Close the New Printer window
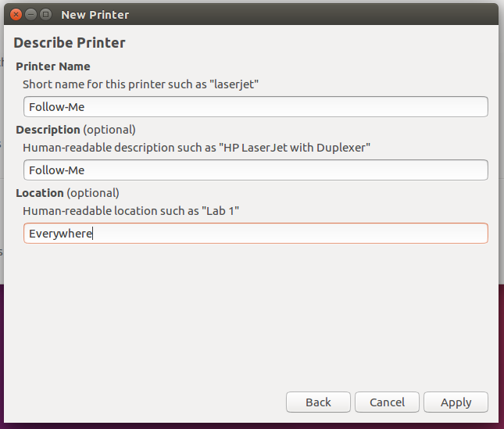Screen dimensions: 504x429 pyautogui.click(x=16, y=14)
